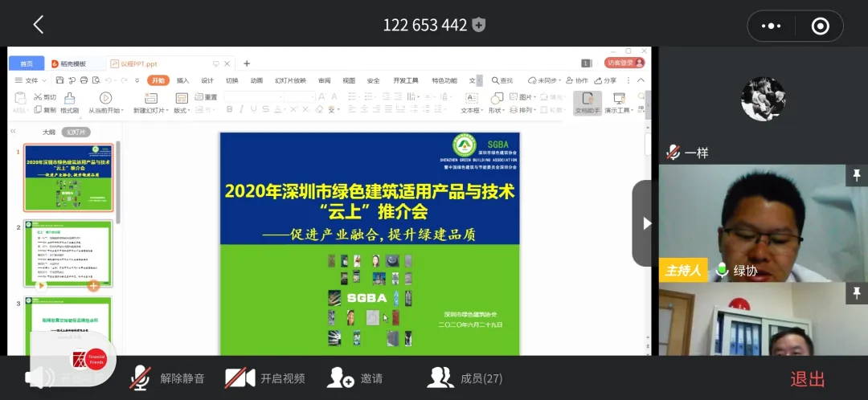The height and width of the screenshot is (400, 868).
Task: Click 退出 to leave the meeting
Action: coord(807,379)
